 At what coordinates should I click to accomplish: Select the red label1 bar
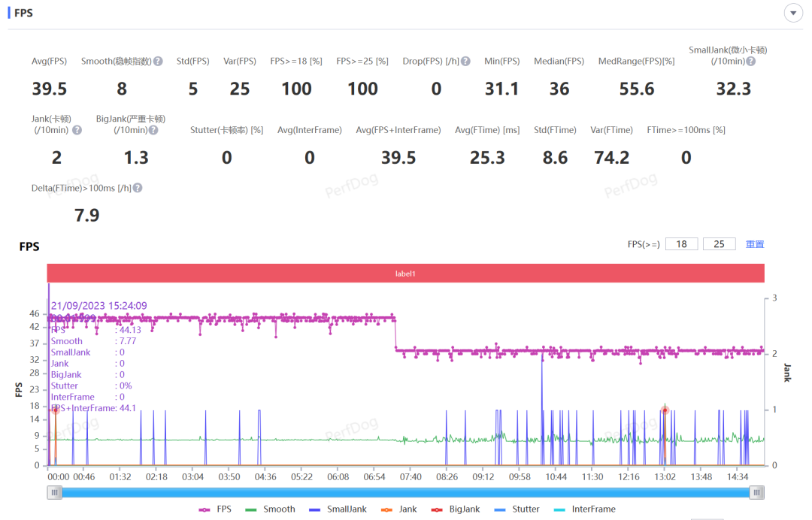(x=405, y=274)
